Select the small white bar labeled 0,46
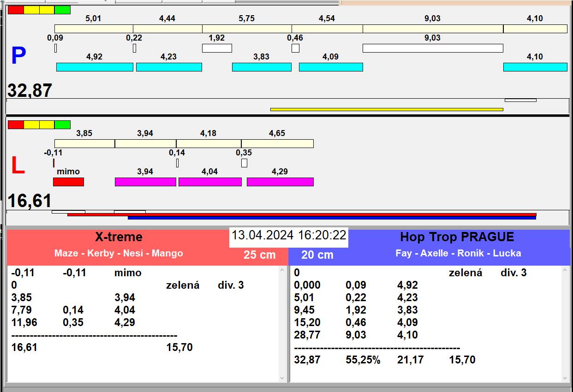The image size is (573, 392). pos(295,48)
